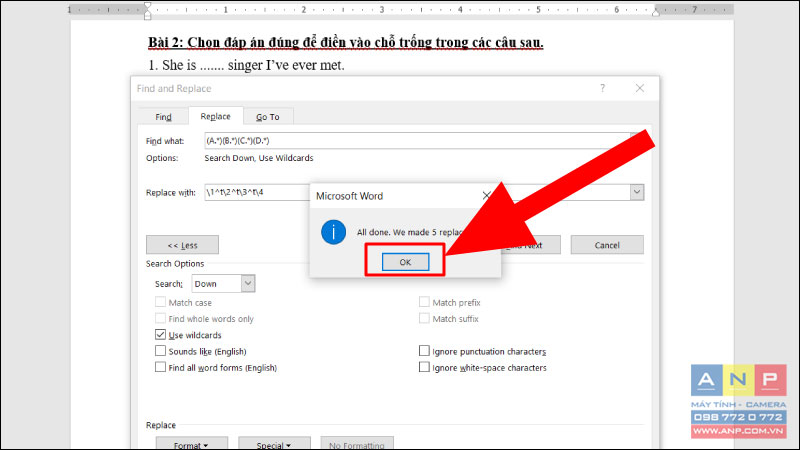Image resolution: width=800 pixels, height=450 pixels.
Task: Click the blue information icon in the message
Action: click(x=333, y=232)
